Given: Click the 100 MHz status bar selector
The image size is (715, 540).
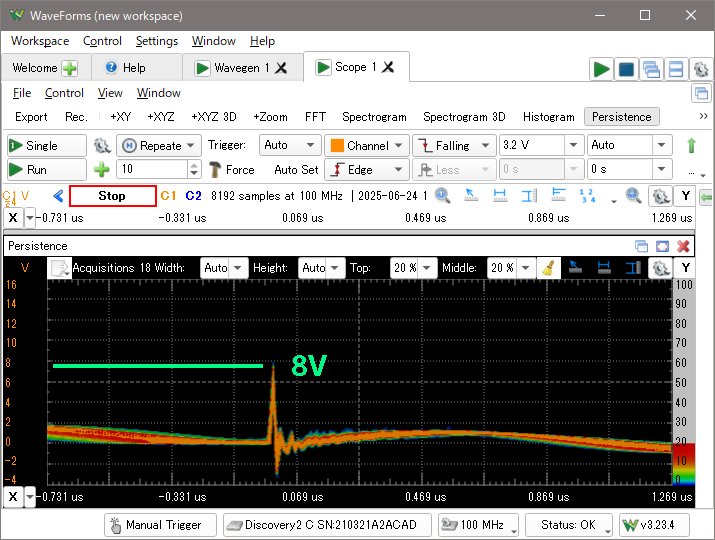Looking at the screenshot, I should tap(478, 525).
